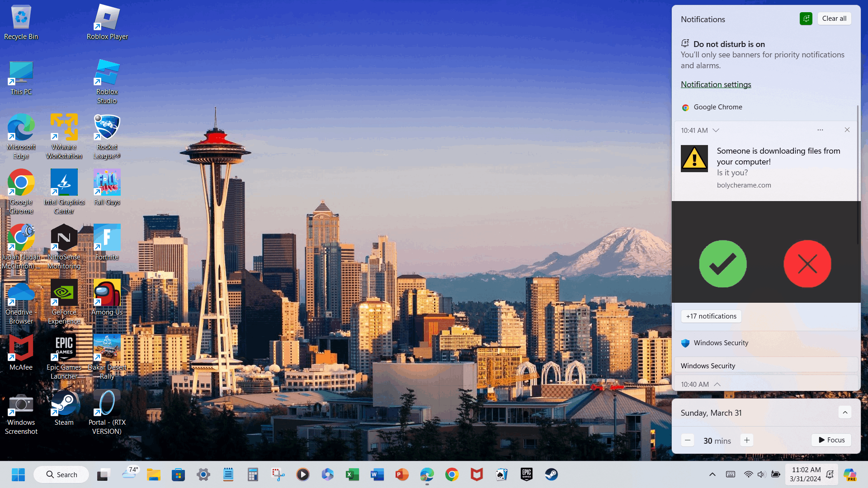This screenshot has height=488, width=868.
Task: Open Among Us desktop shortcut
Action: pos(107,293)
